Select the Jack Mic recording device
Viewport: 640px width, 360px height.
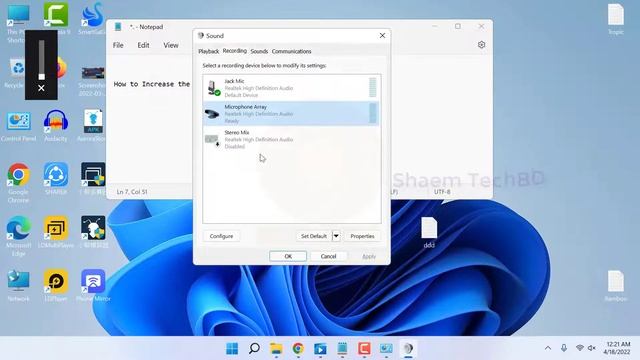(291, 88)
